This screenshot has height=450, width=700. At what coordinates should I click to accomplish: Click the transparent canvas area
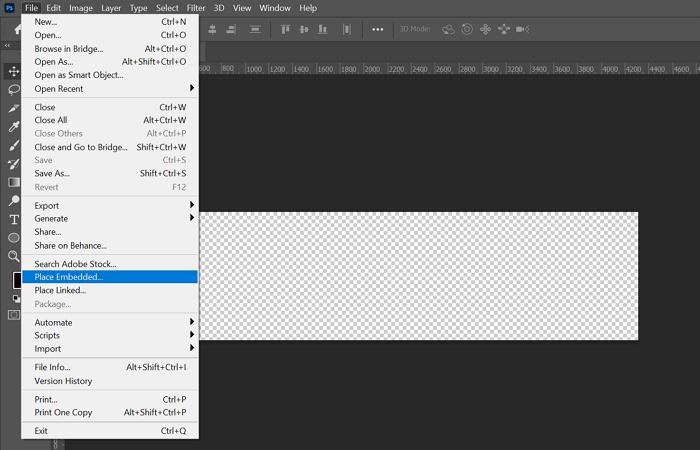(418, 275)
